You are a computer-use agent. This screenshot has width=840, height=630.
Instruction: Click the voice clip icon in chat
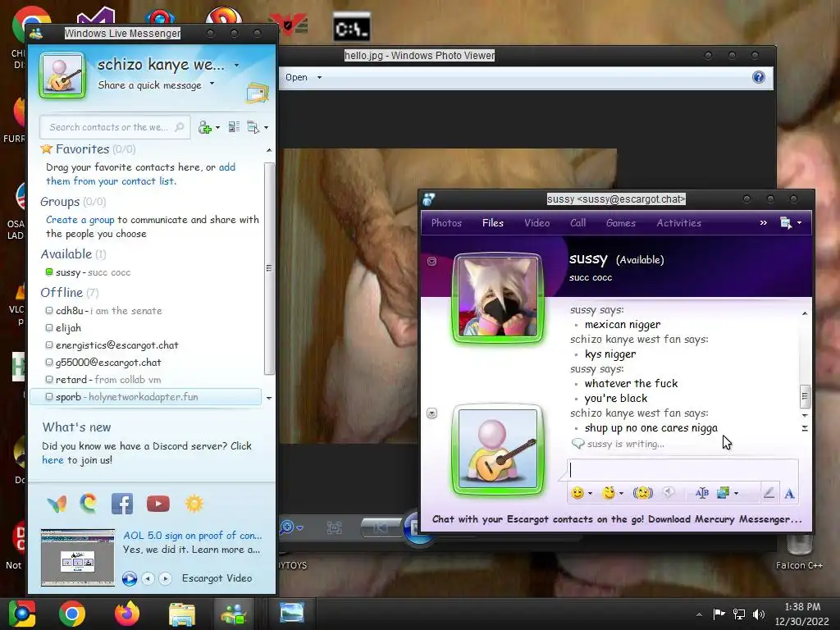pyautogui.click(x=668, y=492)
